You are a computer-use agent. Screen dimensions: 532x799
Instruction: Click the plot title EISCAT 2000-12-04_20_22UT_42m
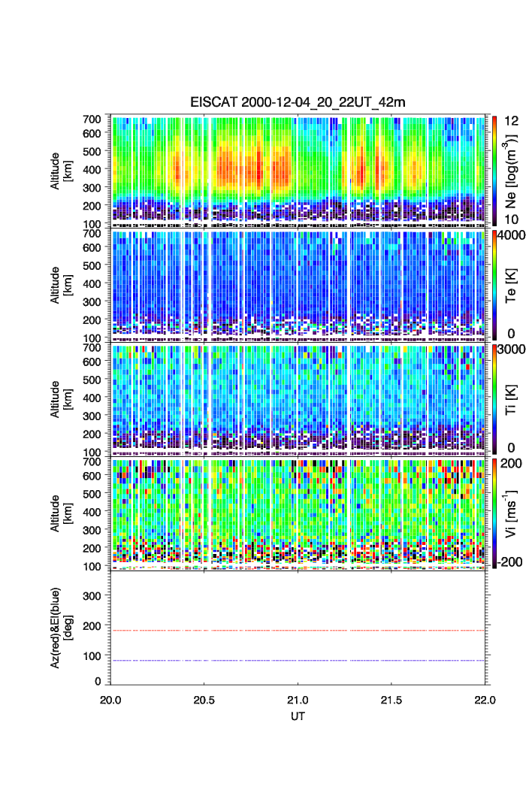pyautogui.click(x=298, y=103)
